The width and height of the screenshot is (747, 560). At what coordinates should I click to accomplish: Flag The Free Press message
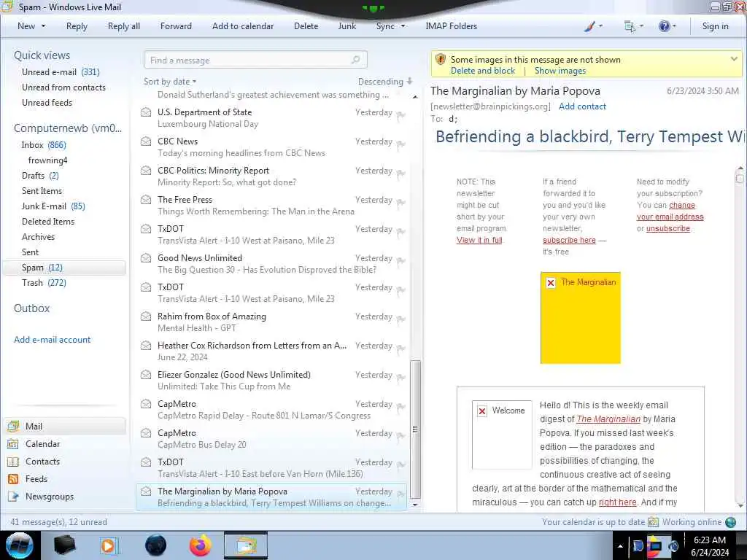click(400, 203)
